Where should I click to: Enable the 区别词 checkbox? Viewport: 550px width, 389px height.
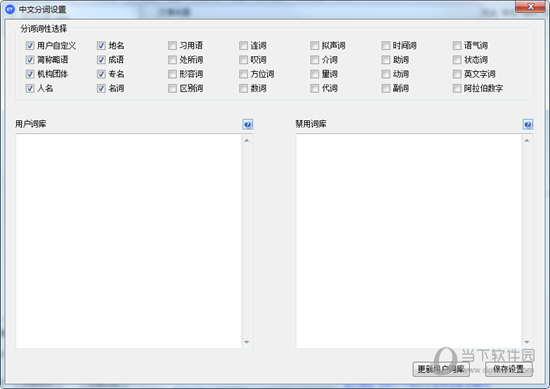tap(172, 88)
